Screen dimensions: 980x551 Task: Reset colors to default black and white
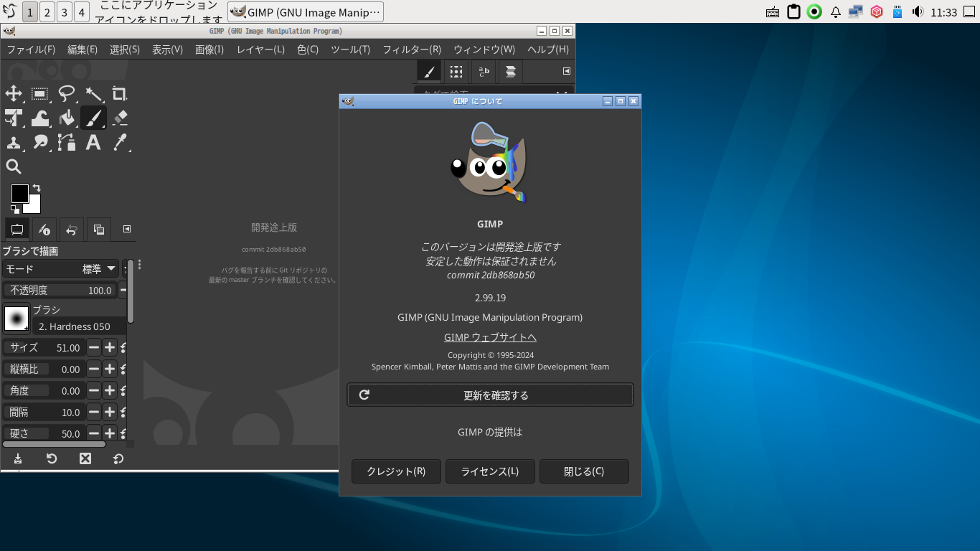[x=14, y=209]
